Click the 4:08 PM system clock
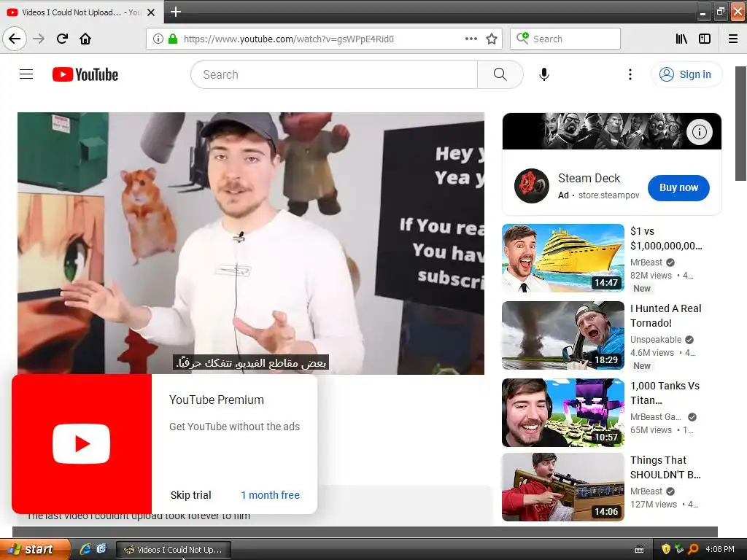 (x=720, y=550)
